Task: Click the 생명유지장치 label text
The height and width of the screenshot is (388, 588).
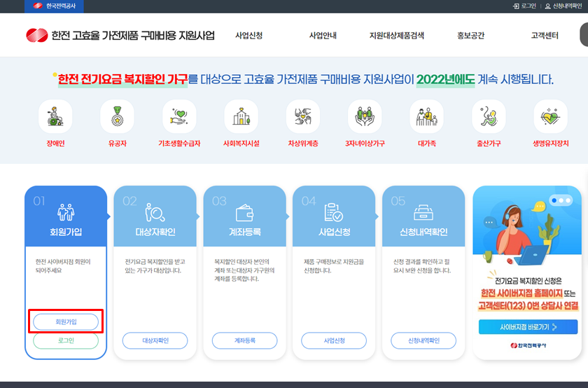Action: (550, 144)
